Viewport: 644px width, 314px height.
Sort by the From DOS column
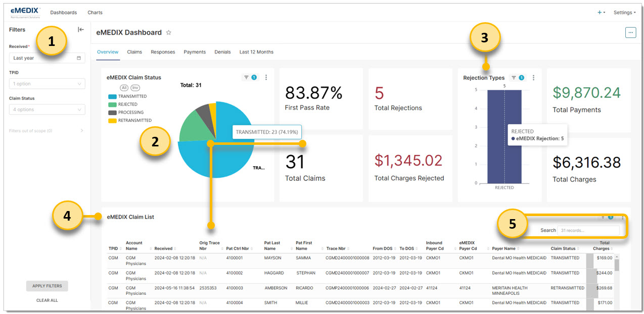point(384,248)
